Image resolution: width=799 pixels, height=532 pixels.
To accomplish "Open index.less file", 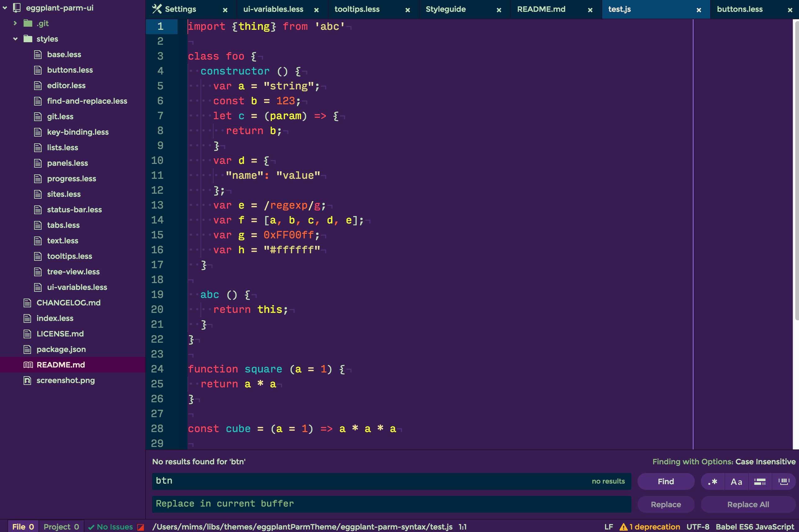I will pyautogui.click(x=55, y=318).
